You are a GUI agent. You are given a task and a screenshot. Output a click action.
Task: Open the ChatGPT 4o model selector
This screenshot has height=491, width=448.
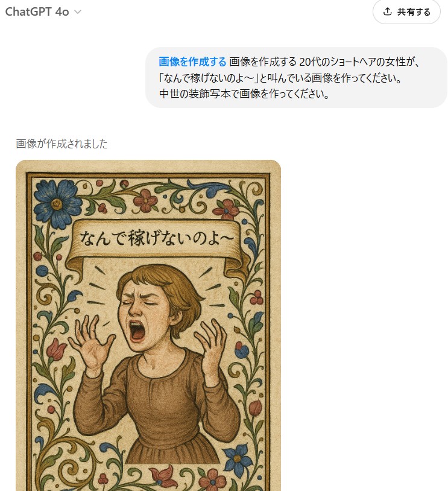tap(43, 12)
